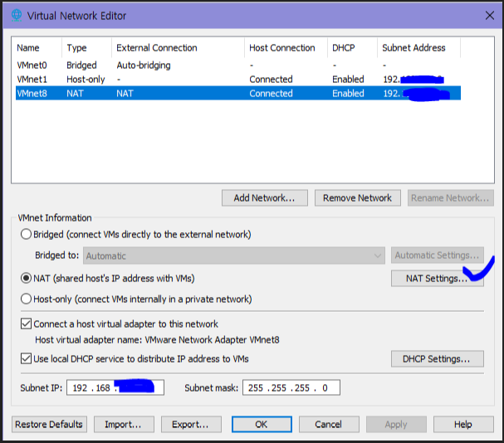Toggle Use local DHCP service checkbox

[26, 358]
